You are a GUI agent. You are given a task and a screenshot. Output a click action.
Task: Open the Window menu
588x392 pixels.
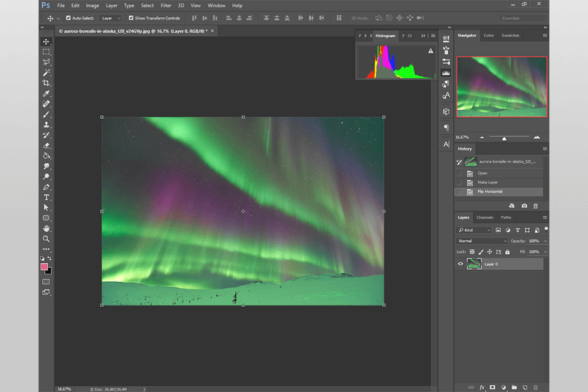point(216,6)
